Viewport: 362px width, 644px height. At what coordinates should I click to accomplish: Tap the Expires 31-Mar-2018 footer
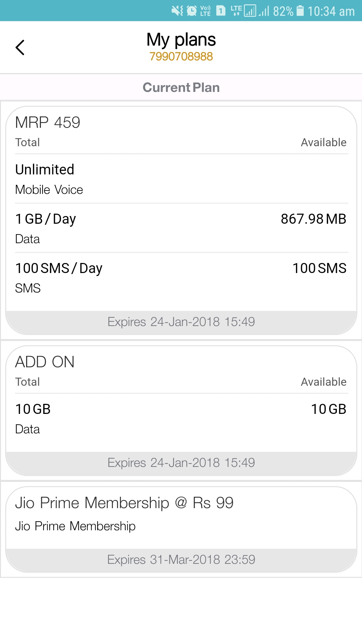click(181, 560)
